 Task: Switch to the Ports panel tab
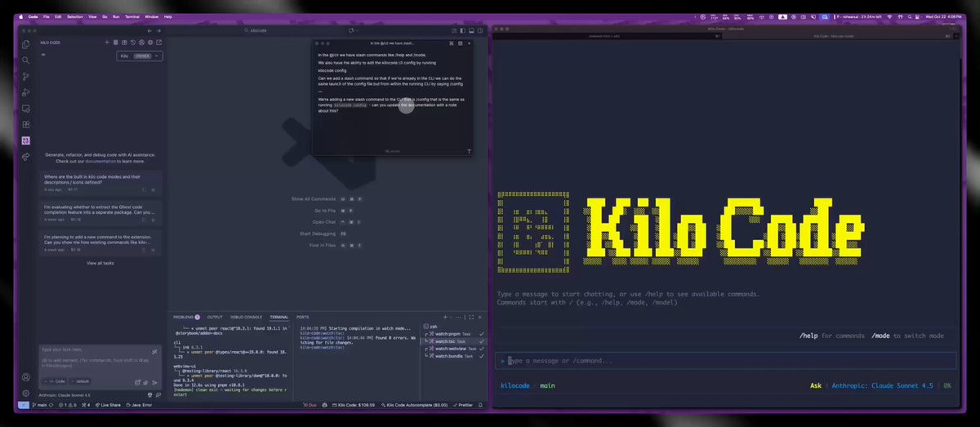click(303, 317)
